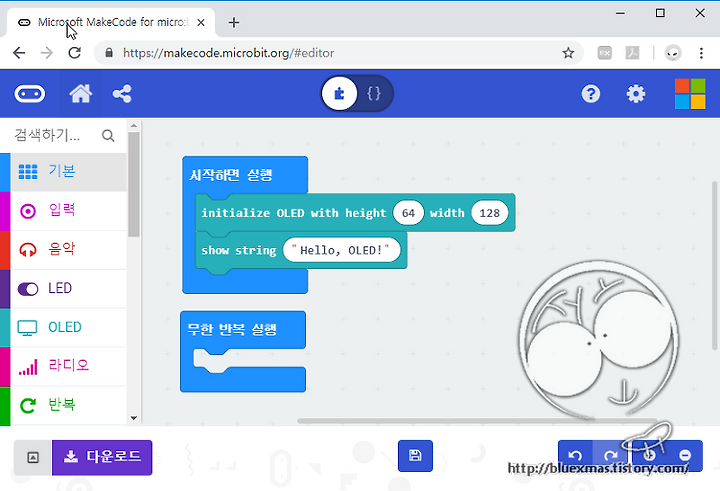The image size is (720, 491).
Task: Click the OLED monitor icon
Action: coord(27,328)
